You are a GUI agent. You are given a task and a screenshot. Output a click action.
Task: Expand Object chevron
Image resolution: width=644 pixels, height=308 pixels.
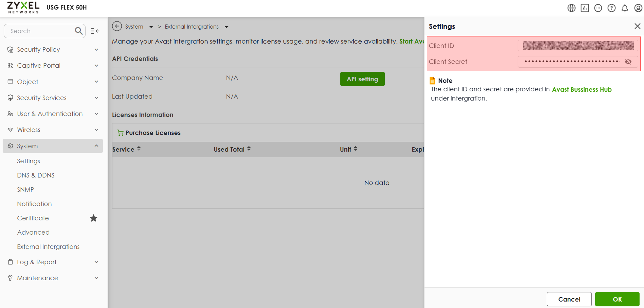coord(96,82)
